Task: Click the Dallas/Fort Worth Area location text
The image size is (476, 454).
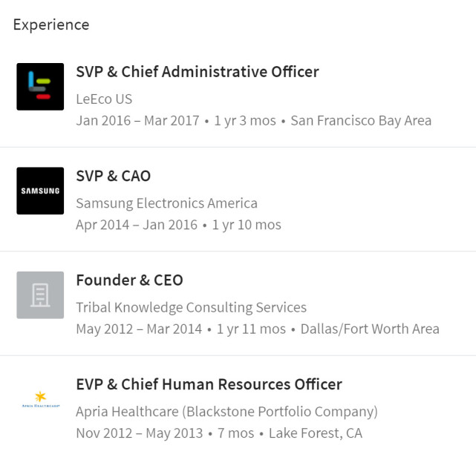Action: 370,329
